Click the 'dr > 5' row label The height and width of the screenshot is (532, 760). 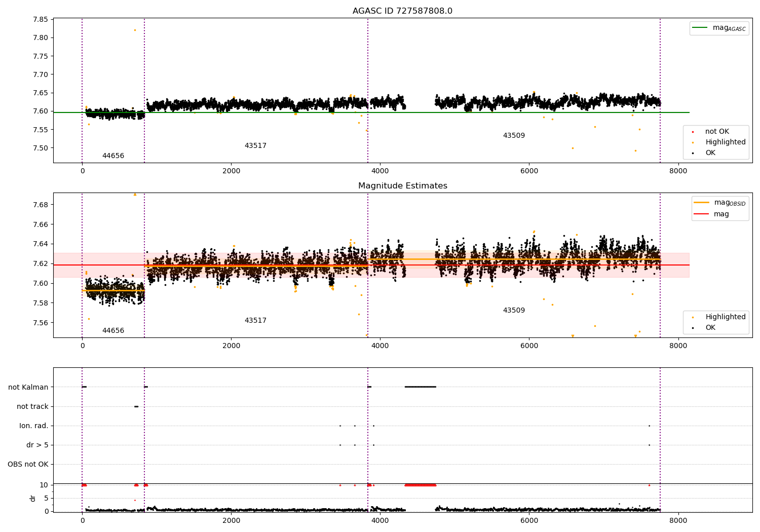pos(37,445)
